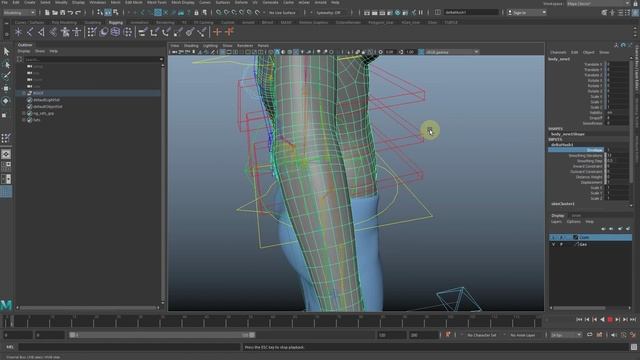
Task: Toggle visibility V of the Geo layer
Action: pos(553,244)
